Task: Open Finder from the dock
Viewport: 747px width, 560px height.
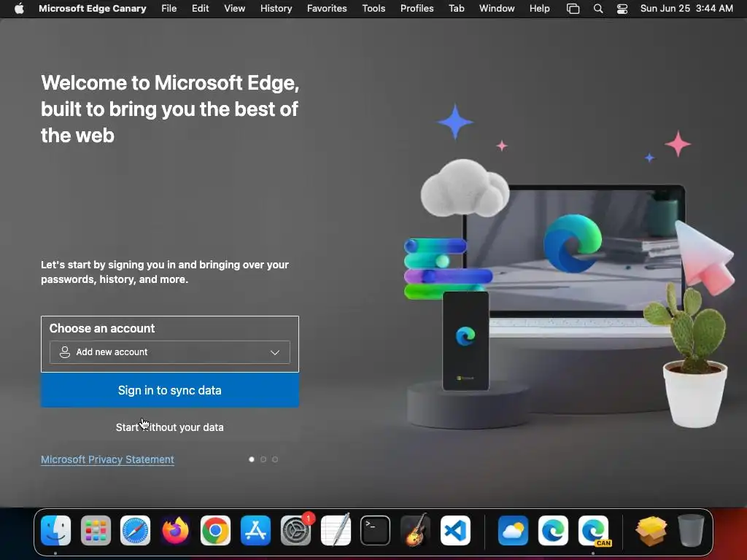Action: tap(55, 531)
